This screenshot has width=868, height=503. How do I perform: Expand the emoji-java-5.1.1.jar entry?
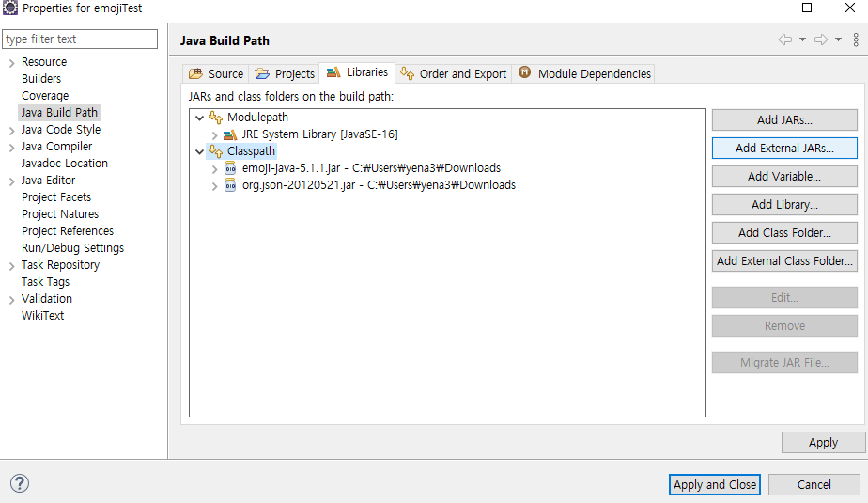(215, 169)
